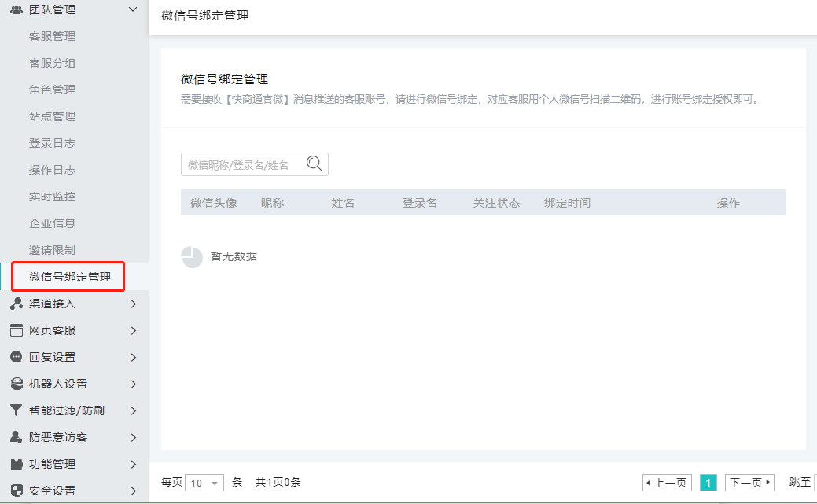This screenshot has height=504, width=817.
Task: Open 客服管理 menu item
Action: [x=52, y=36]
